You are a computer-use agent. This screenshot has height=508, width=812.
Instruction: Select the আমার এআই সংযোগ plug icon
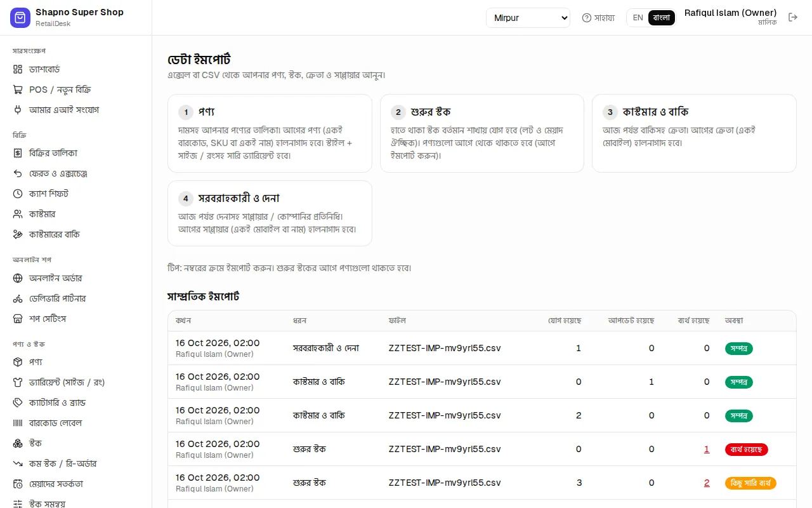click(18, 110)
